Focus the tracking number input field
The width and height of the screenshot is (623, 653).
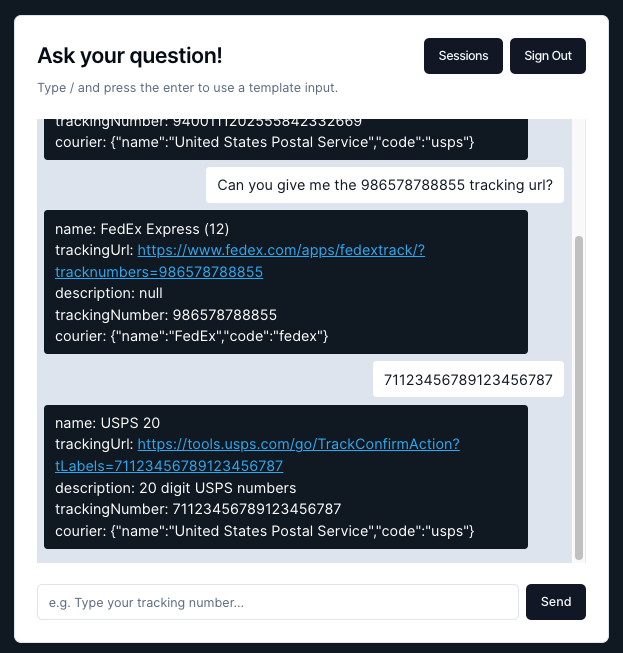tap(278, 602)
